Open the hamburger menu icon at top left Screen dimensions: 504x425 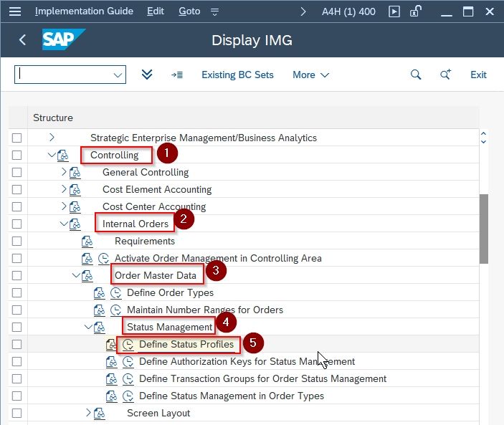pyautogui.click(x=15, y=11)
